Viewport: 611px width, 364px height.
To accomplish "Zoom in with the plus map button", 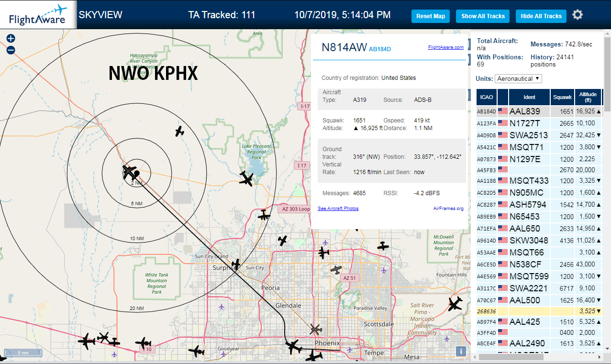I will 11,39.
